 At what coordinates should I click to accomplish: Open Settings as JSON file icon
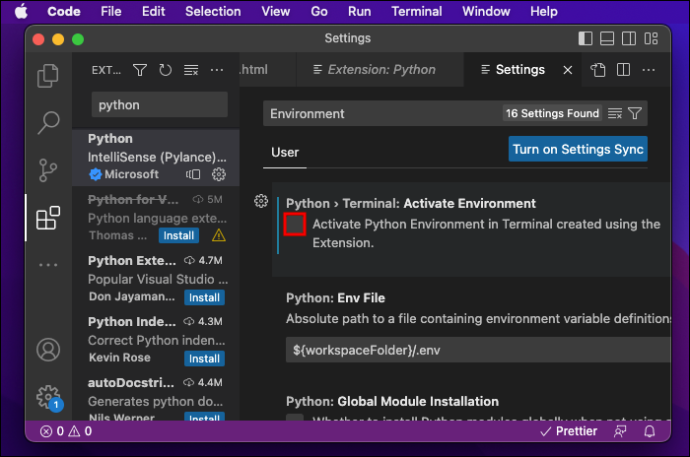598,70
